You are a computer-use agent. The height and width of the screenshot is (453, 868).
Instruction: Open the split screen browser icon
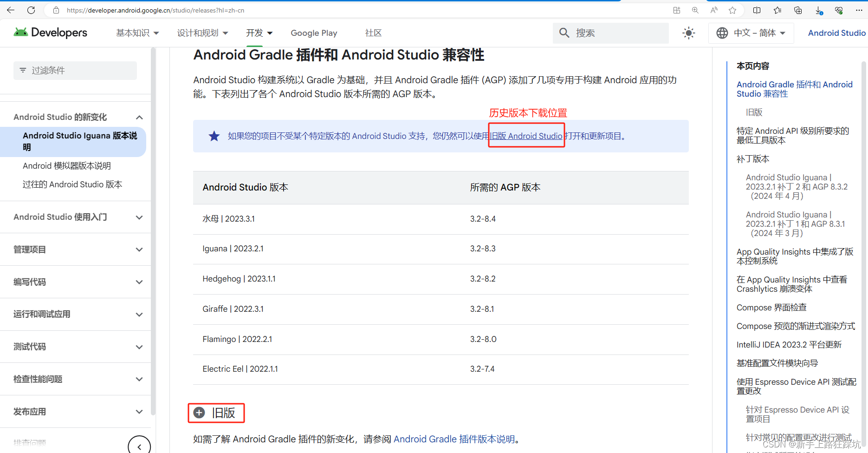757,10
